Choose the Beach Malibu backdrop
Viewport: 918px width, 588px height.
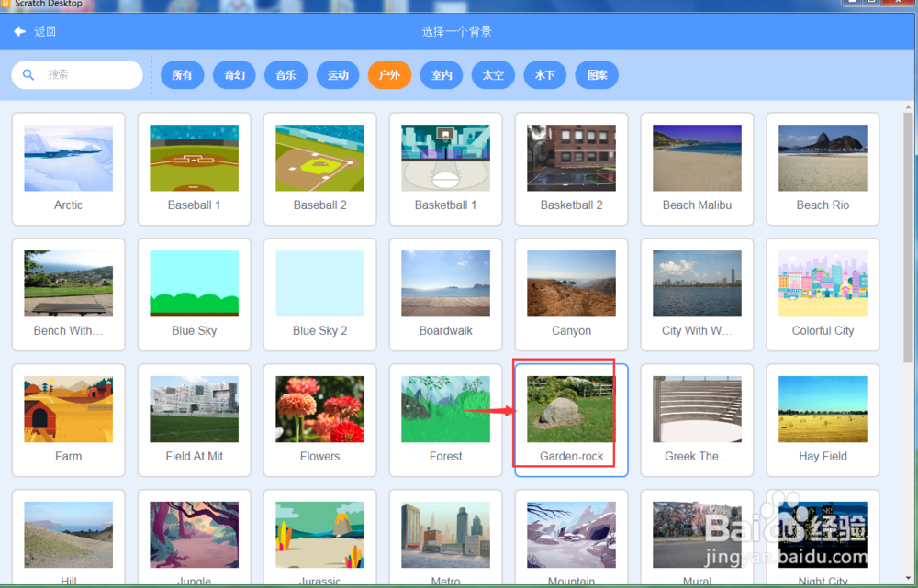(698, 169)
